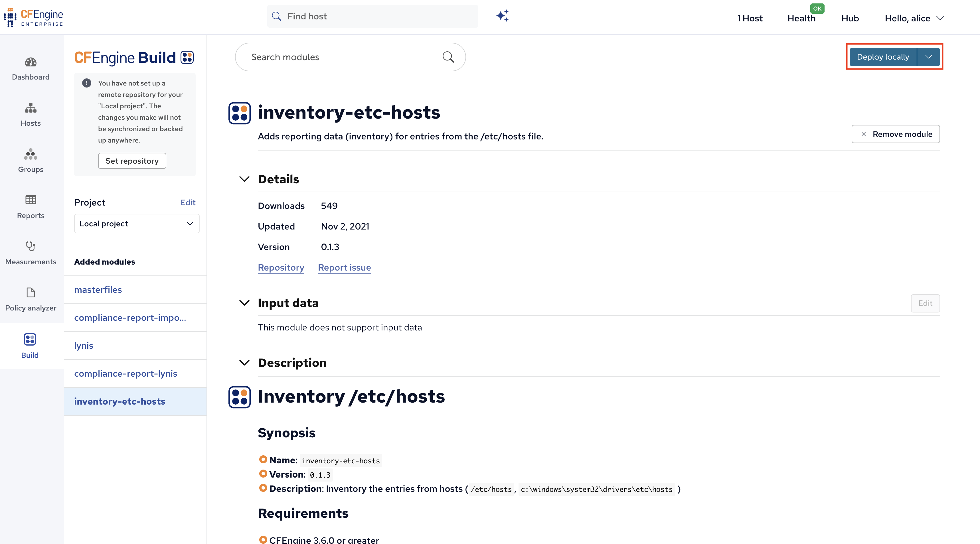Select lynis module

(x=135, y=346)
